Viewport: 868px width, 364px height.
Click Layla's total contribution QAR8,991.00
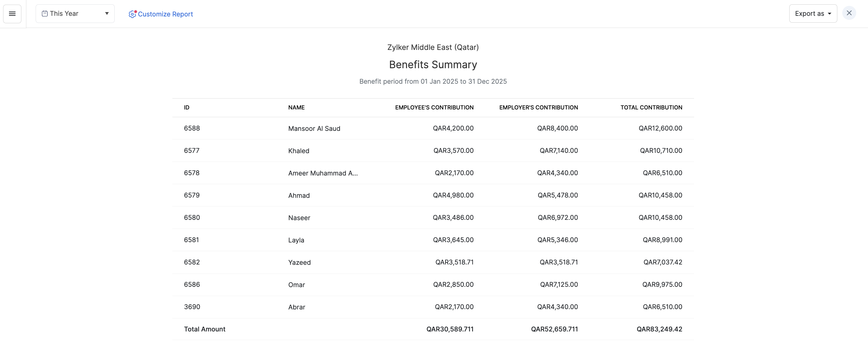click(662, 240)
